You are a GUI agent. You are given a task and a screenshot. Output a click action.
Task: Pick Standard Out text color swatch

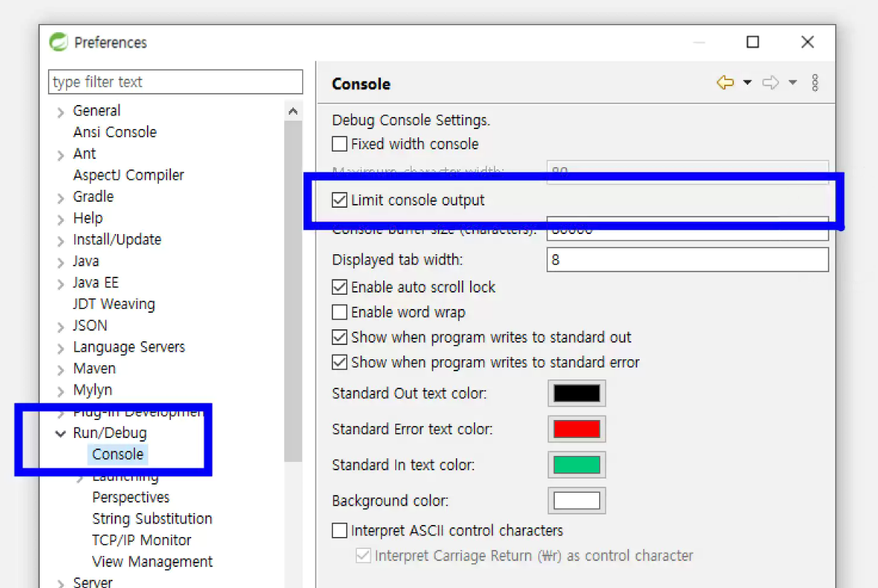tap(576, 393)
